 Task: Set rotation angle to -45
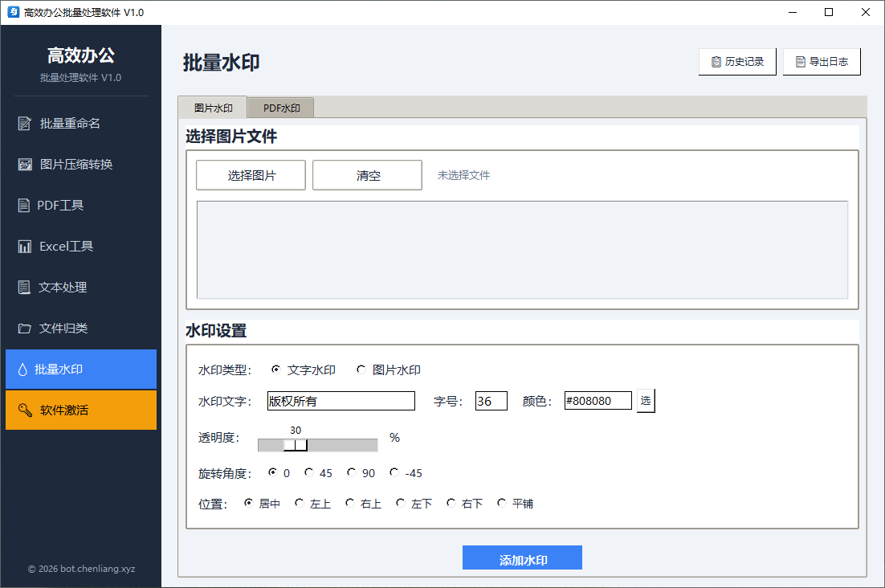pos(394,472)
